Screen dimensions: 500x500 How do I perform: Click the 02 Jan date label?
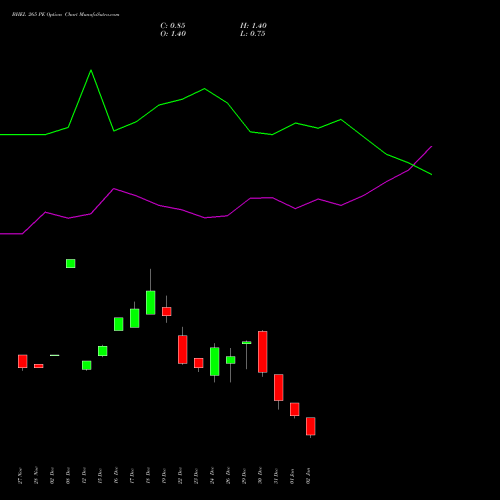click(308, 476)
